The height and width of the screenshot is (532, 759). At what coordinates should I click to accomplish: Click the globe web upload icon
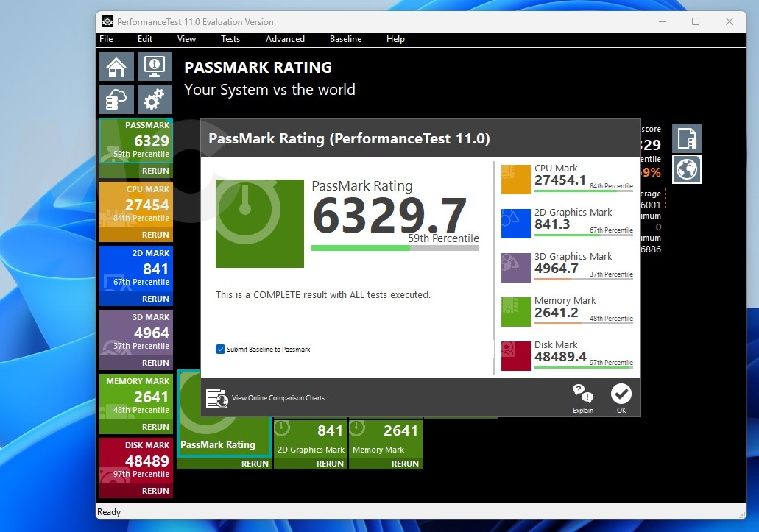(x=686, y=169)
